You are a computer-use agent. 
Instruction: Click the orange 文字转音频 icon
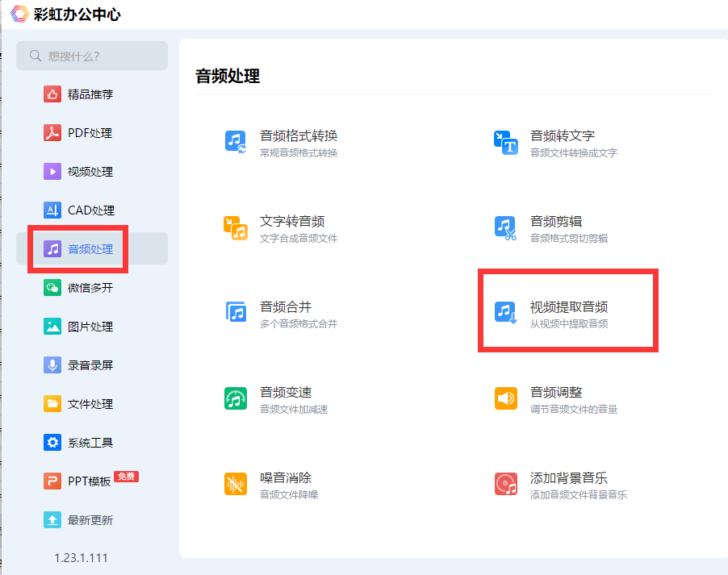(x=236, y=228)
